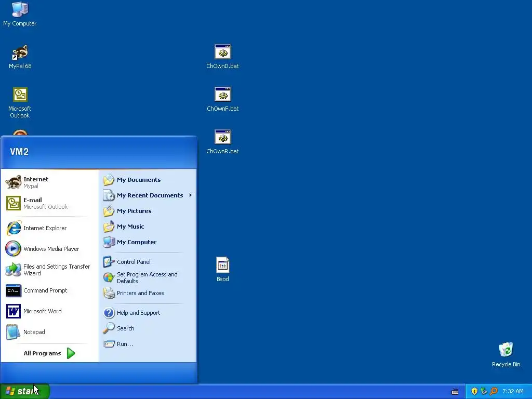Click the keyboard icon on the taskbar
This screenshot has height=399, width=532.
(455, 392)
